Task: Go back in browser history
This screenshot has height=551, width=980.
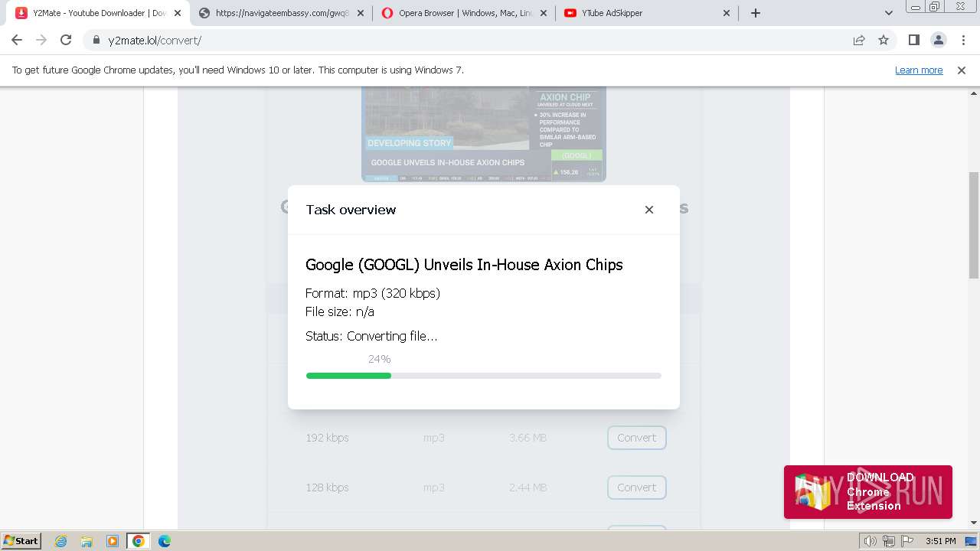Action: (17, 41)
